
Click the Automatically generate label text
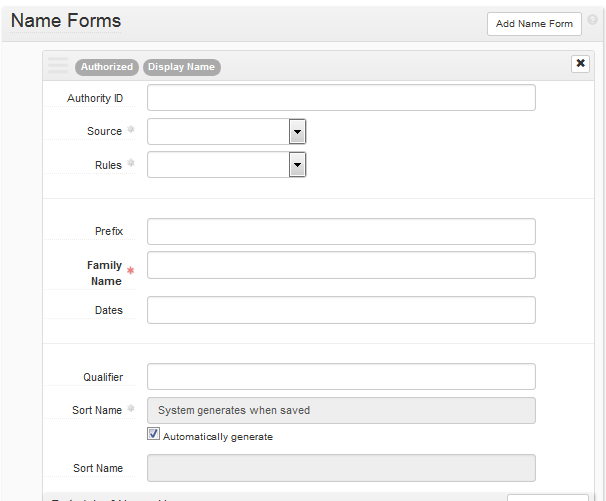point(218,437)
